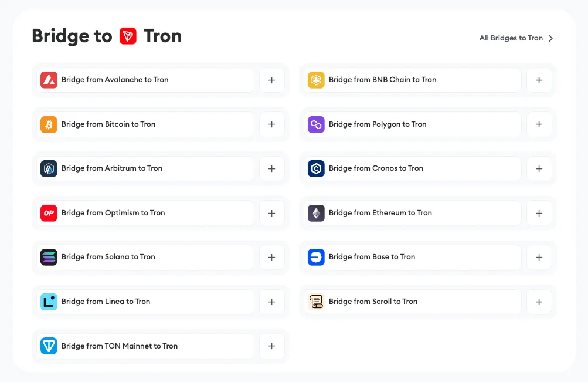Viewport: 588px width, 382px height.
Task: Click the Polygon logo icon
Action: click(x=316, y=124)
